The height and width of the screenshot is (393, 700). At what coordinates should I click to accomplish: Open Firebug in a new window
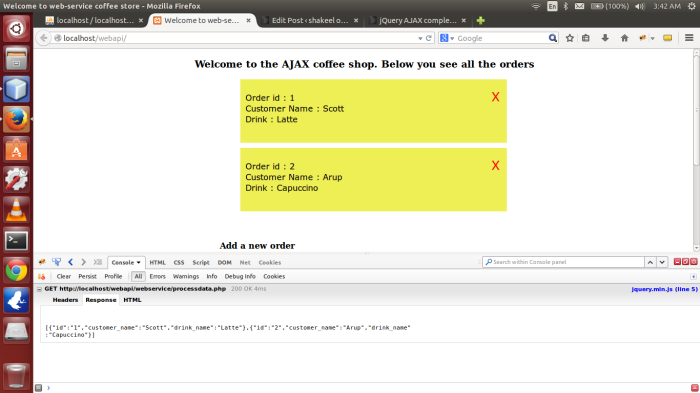click(x=685, y=262)
